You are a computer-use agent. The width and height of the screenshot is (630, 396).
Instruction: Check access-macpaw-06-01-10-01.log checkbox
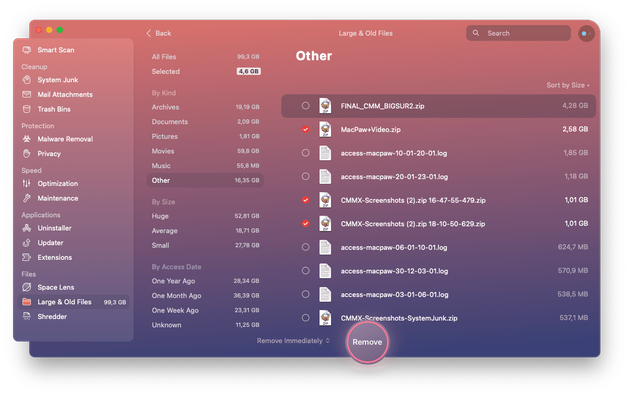pos(306,247)
